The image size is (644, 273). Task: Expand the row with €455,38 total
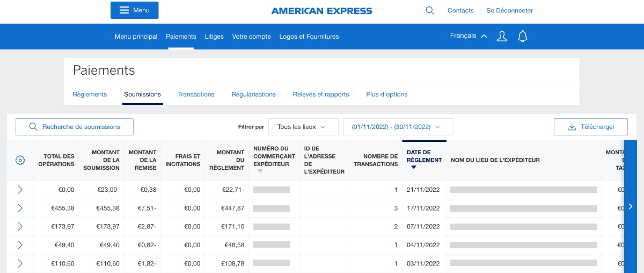(20, 208)
